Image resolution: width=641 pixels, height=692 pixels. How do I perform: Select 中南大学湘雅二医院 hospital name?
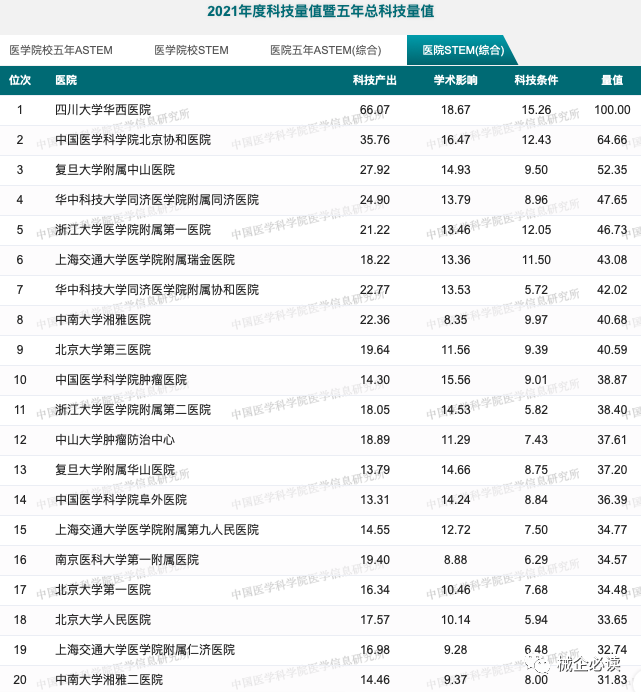[x=109, y=680]
